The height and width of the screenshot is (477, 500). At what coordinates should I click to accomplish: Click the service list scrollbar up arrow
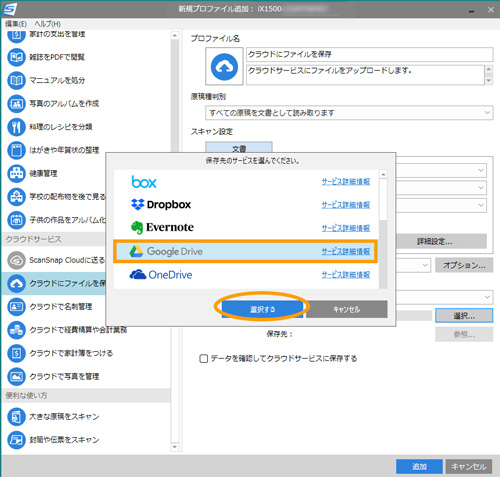click(x=383, y=174)
